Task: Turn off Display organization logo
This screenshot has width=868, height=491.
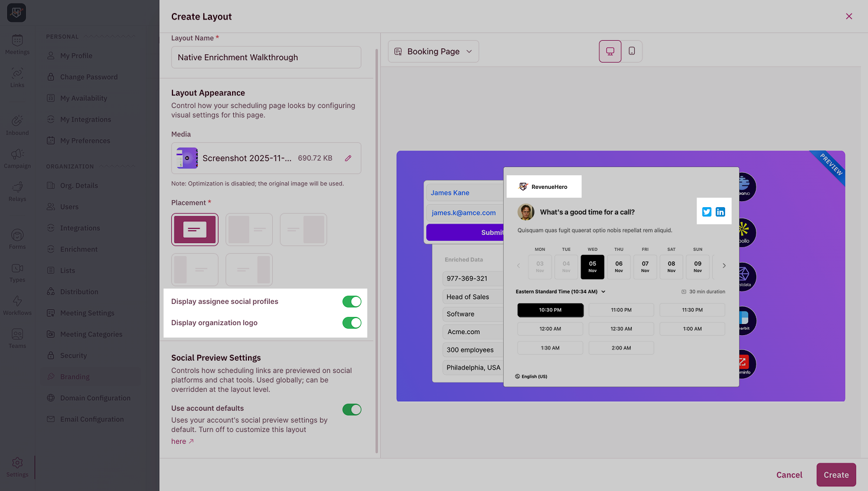Action: [351, 323]
